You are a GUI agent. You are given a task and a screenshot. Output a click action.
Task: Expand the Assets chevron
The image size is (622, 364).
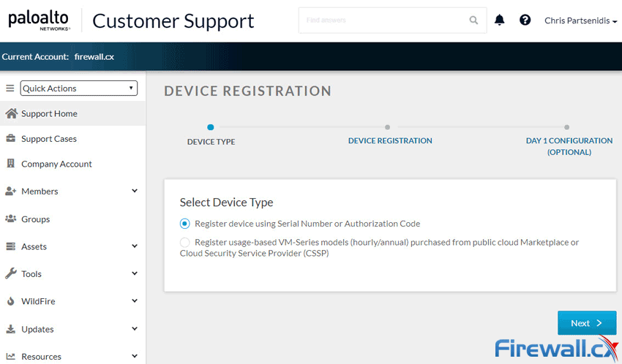pos(135,246)
